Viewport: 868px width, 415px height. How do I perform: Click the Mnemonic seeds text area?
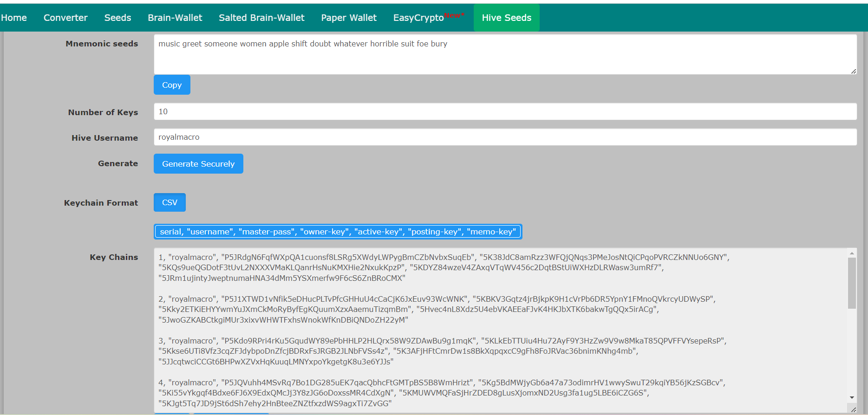coord(505,54)
